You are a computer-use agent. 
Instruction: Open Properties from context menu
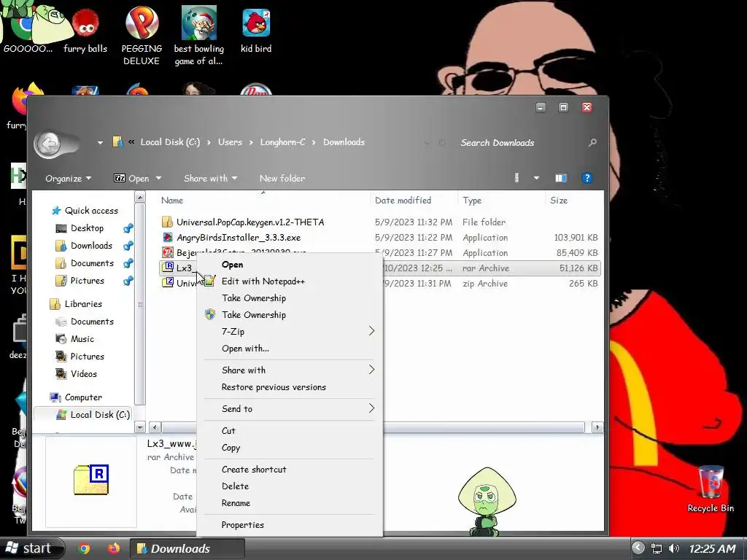click(x=290, y=525)
